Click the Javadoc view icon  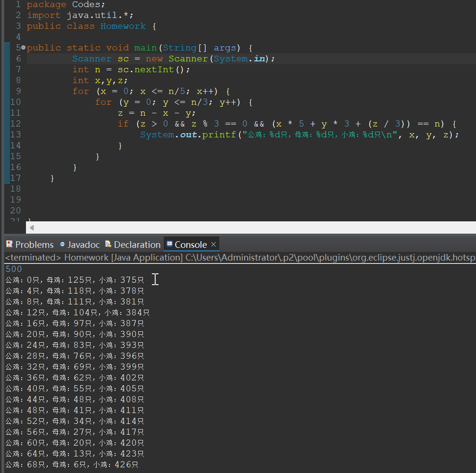tap(62, 244)
